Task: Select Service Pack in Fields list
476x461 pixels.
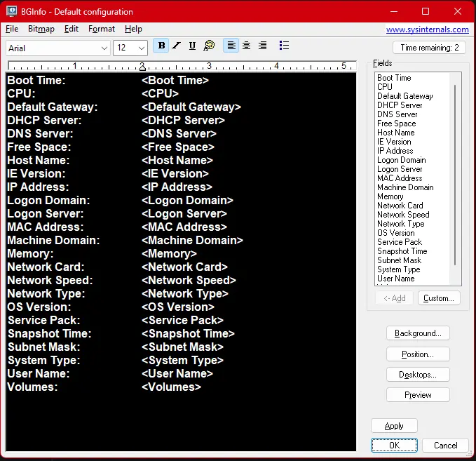Action: [x=400, y=242]
